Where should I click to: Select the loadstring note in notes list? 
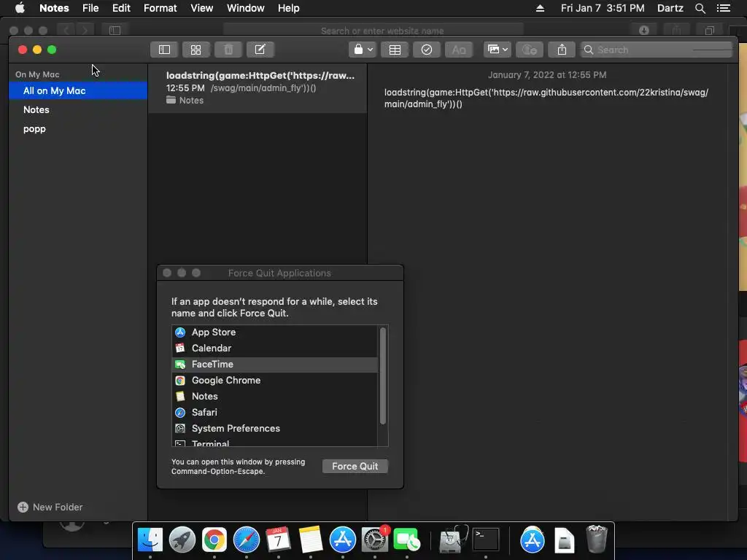(x=258, y=88)
